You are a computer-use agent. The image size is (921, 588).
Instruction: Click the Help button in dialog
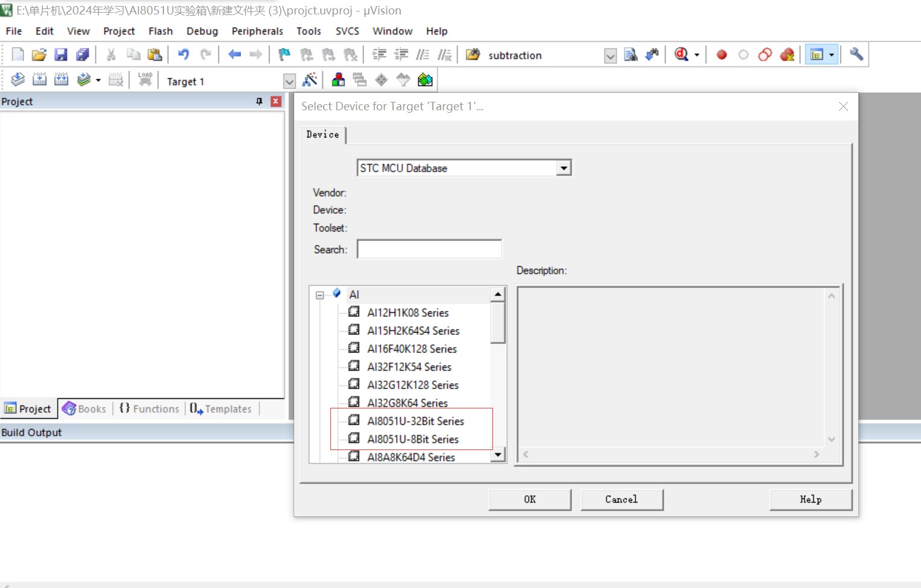pyautogui.click(x=811, y=499)
